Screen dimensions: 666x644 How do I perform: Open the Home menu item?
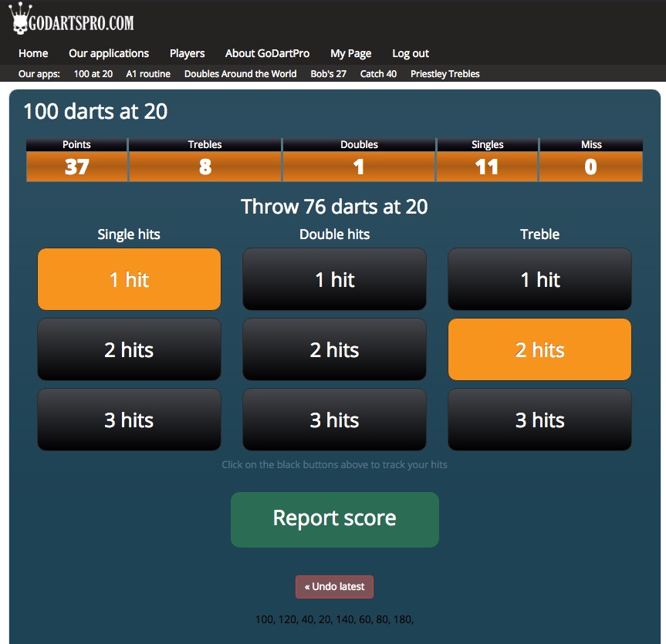point(33,53)
